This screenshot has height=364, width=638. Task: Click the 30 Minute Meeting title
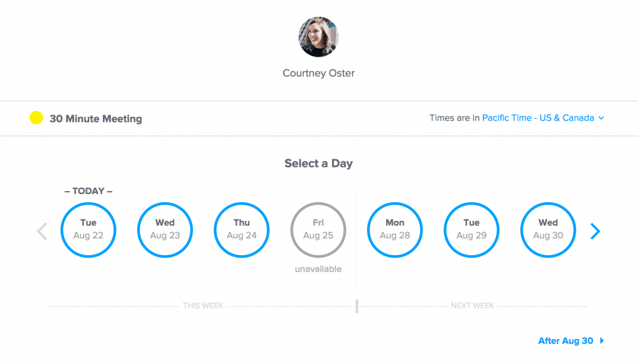pos(96,118)
